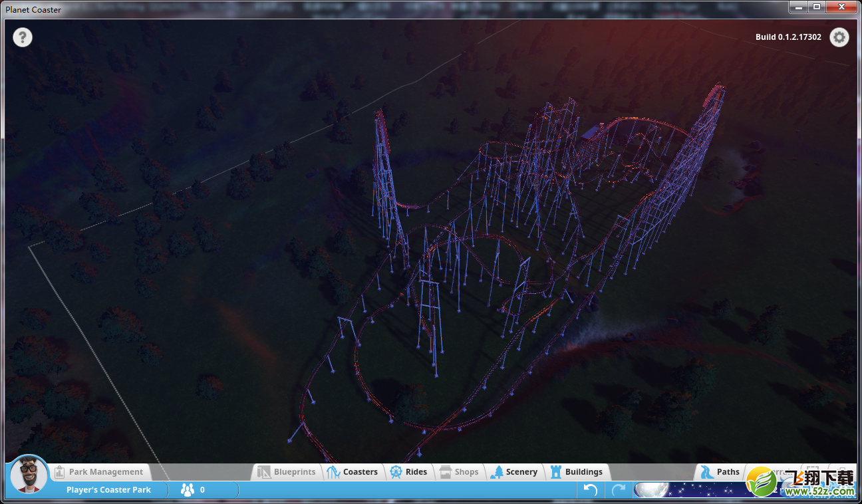Image resolution: width=862 pixels, height=504 pixels.
Task: Click the Player's Coaster Park name
Action: click(108, 490)
